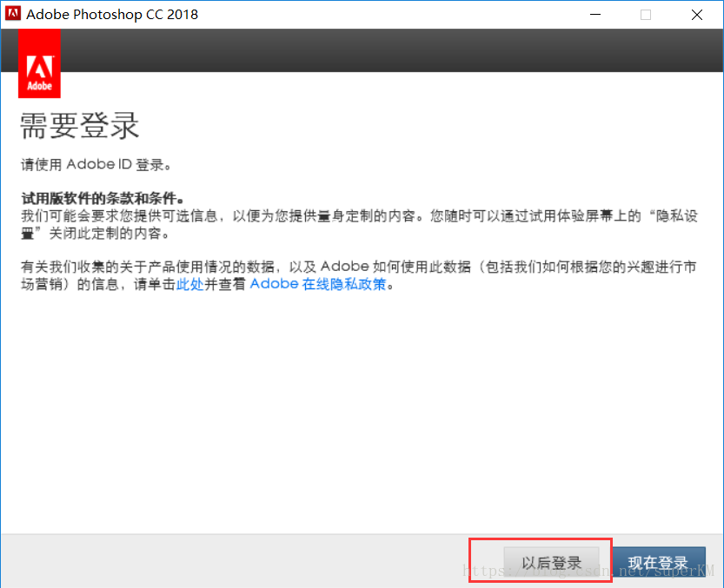Screen dimensions: 724x588
Task: Click the Adobe Photoshop CC 2018 title text
Action: [112, 14]
